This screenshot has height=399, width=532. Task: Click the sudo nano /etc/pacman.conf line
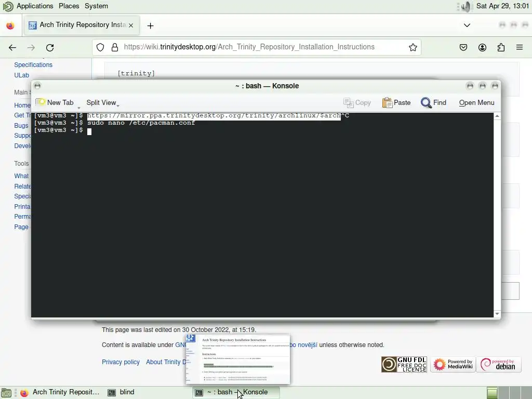(141, 123)
